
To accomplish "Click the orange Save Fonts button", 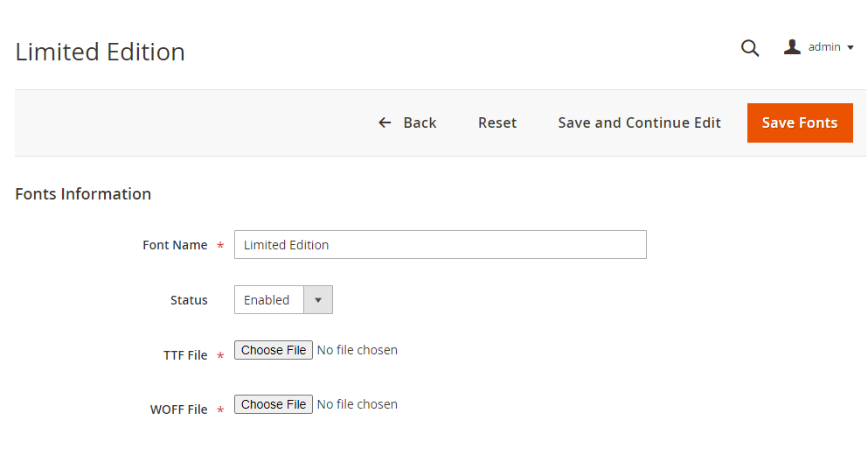I will tap(800, 123).
